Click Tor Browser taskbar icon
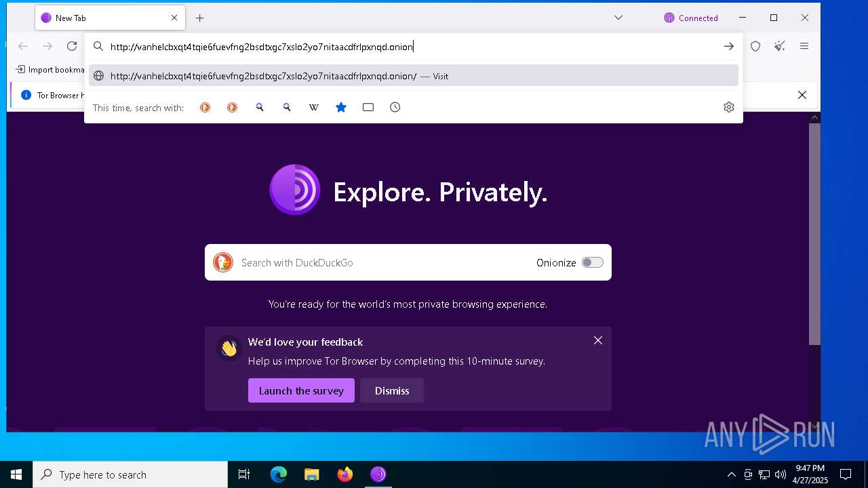868x488 pixels. pyautogui.click(x=378, y=474)
